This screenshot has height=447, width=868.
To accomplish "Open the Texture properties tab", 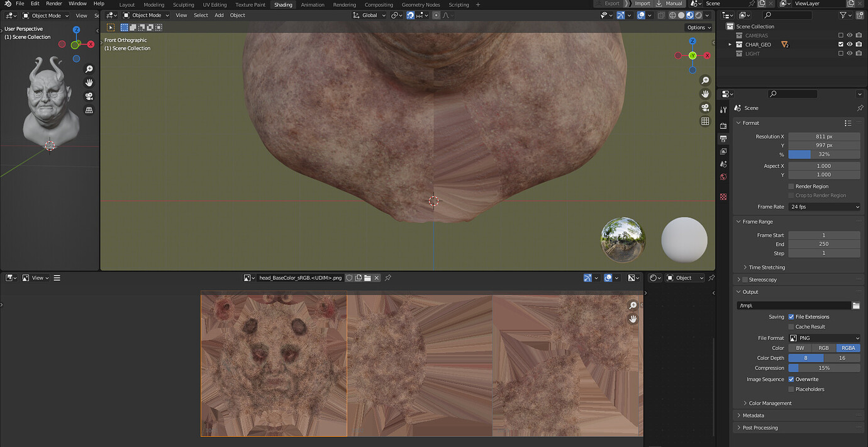I will (x=723, y=197).
